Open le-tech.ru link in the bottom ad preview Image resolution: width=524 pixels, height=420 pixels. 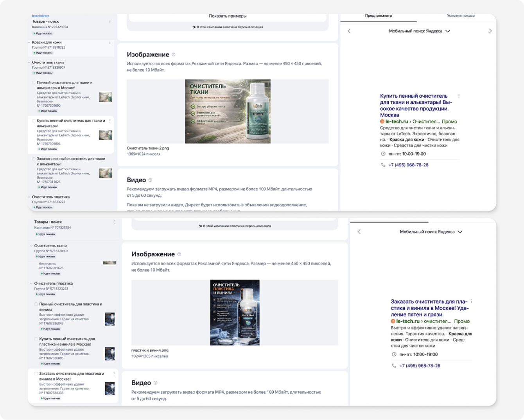tap(408, 321)
